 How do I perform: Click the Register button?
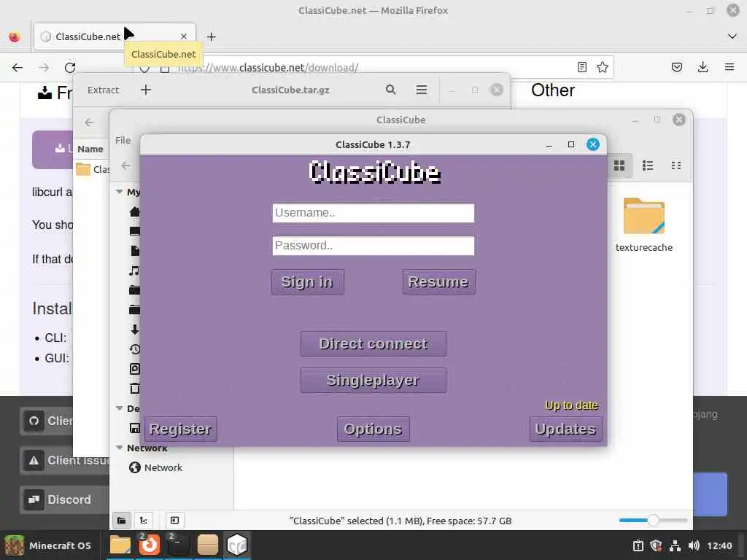(181, 429)
